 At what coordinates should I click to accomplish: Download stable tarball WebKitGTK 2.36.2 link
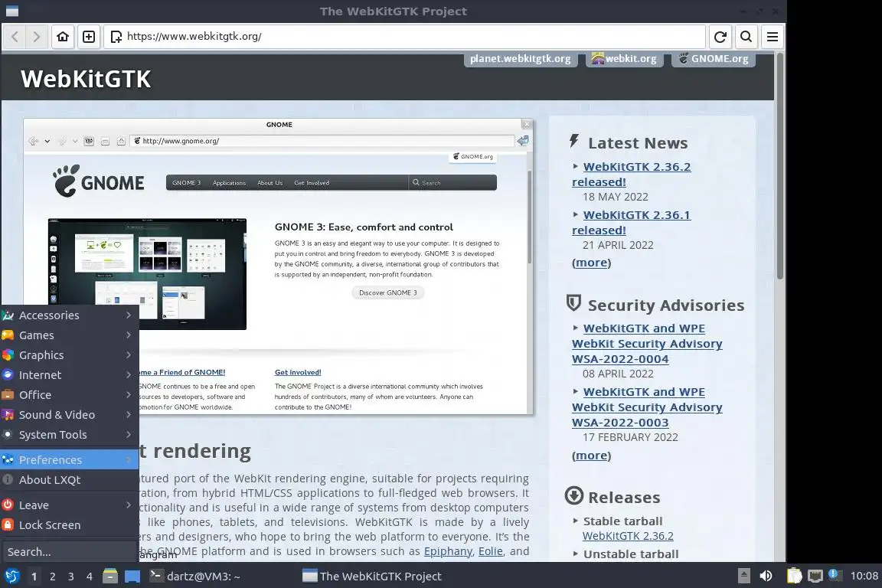tap(628, 536)
